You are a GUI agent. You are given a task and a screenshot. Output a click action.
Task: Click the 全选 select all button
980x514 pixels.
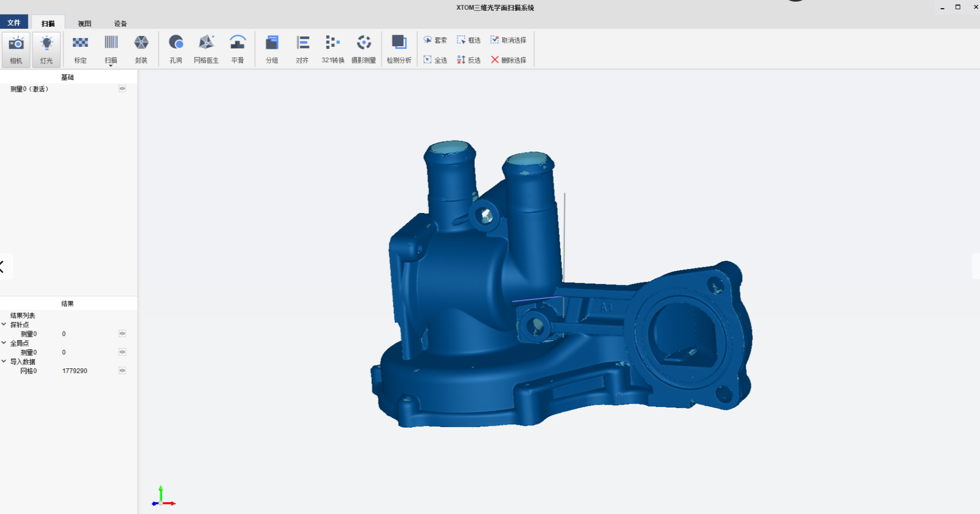(x=435, y=60)
